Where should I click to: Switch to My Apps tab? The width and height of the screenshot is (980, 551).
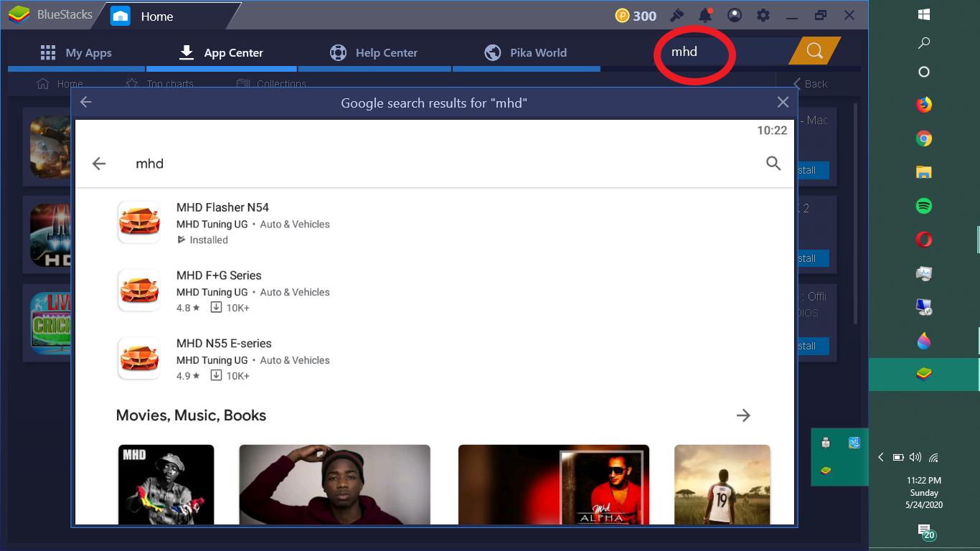click(76, 52)
